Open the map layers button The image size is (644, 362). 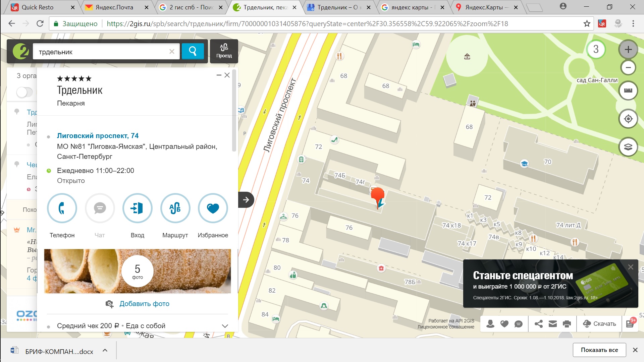[628, 147]
